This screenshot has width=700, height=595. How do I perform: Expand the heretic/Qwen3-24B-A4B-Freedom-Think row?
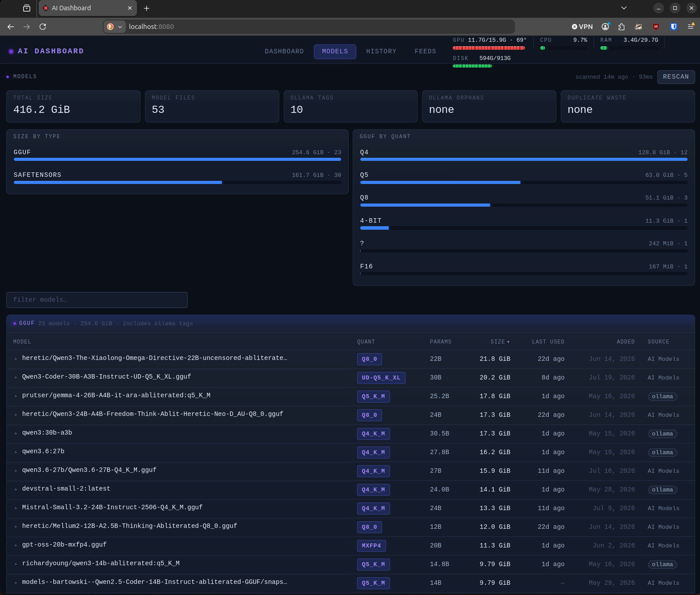pyautogui.click(x=16, y=415)
